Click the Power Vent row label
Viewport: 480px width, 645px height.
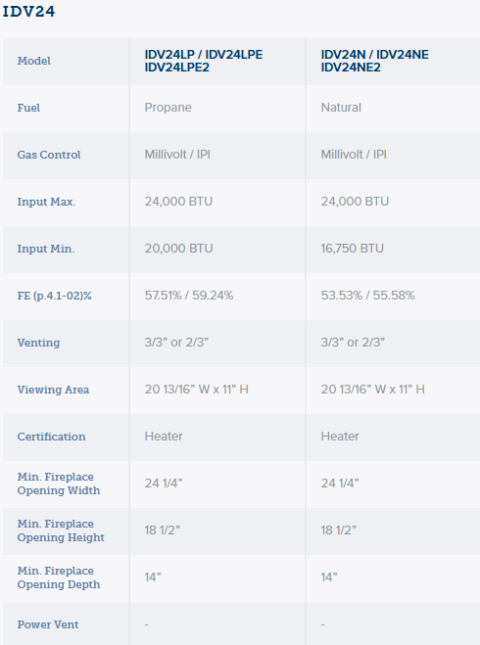(x=48, y=624)
